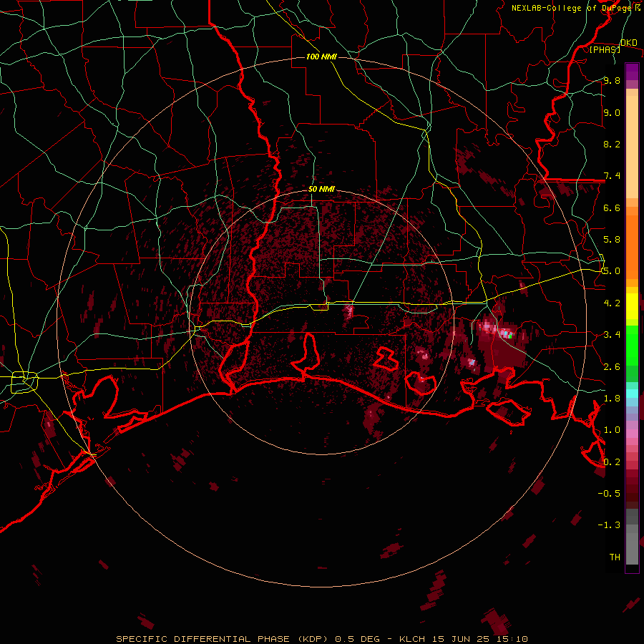Select the 9.0 value on the scale
Image resolution: width=644 pixels, height=644 pixels.
(612, 112)
